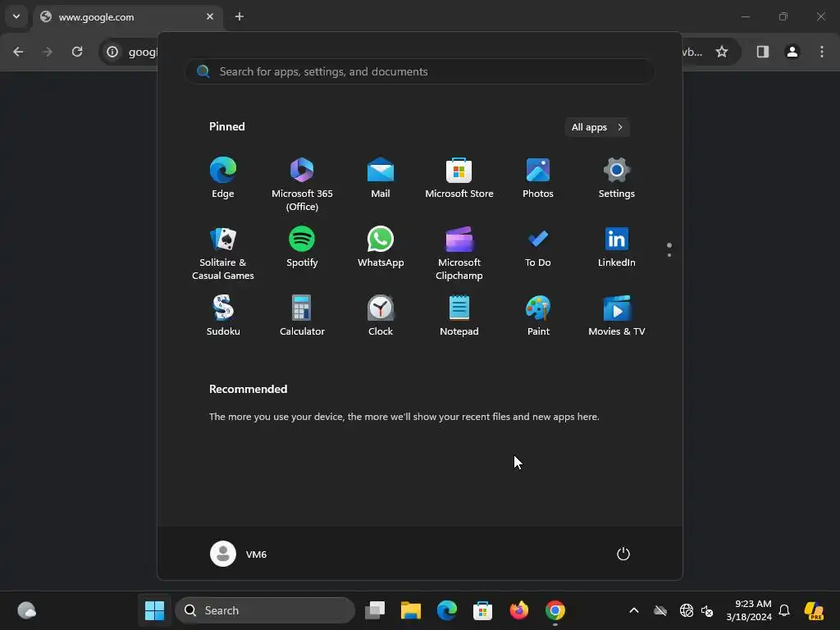Open the notifications bell
Image resolution: width=840 pixels, height=630 pixels.
tap(784, 610)
